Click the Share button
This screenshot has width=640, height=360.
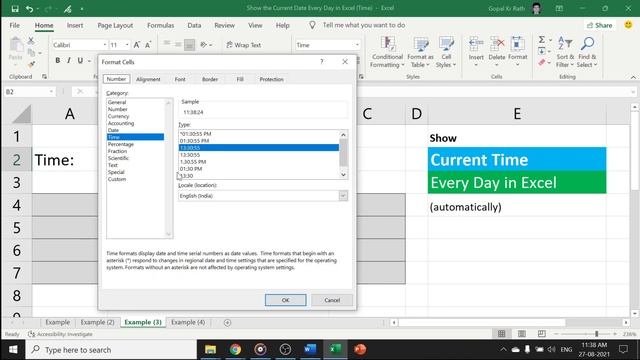tap(600, 25)
